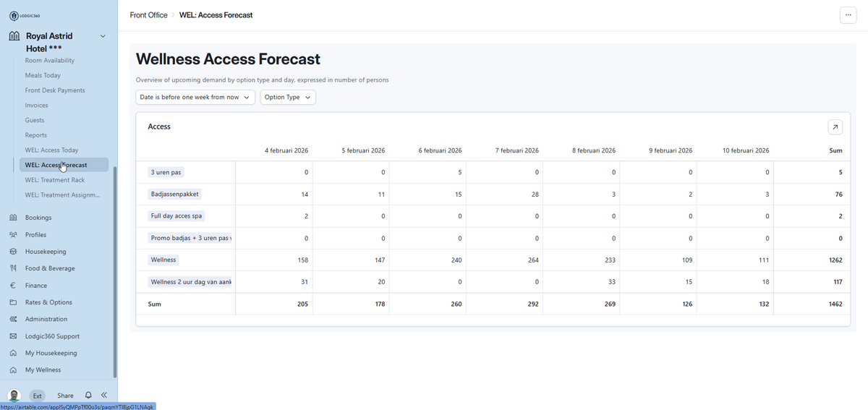Click Front Office breadcrumb link
Image resolution: width=868 pixels, height=410 pixels.
tap(148, 15)
